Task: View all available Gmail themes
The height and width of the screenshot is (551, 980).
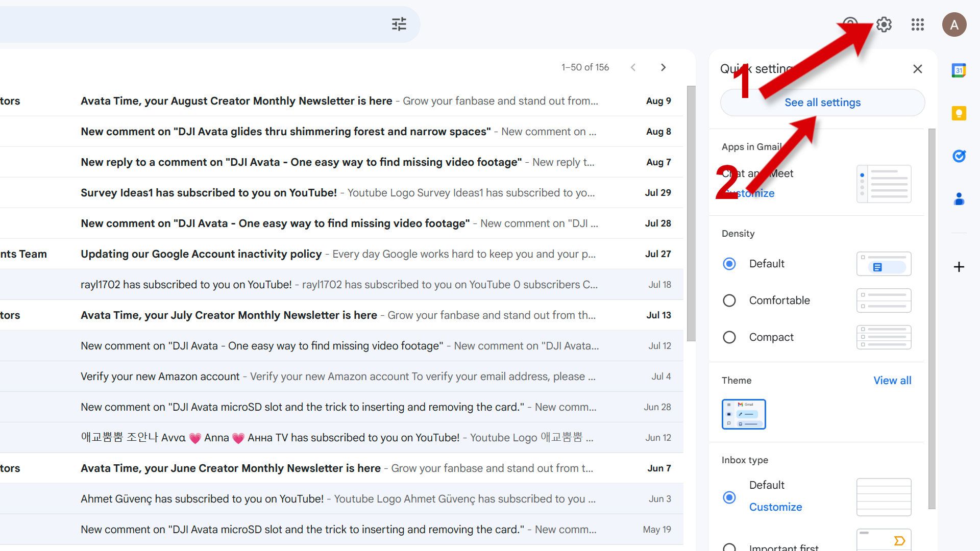Action: click(892, 380)
